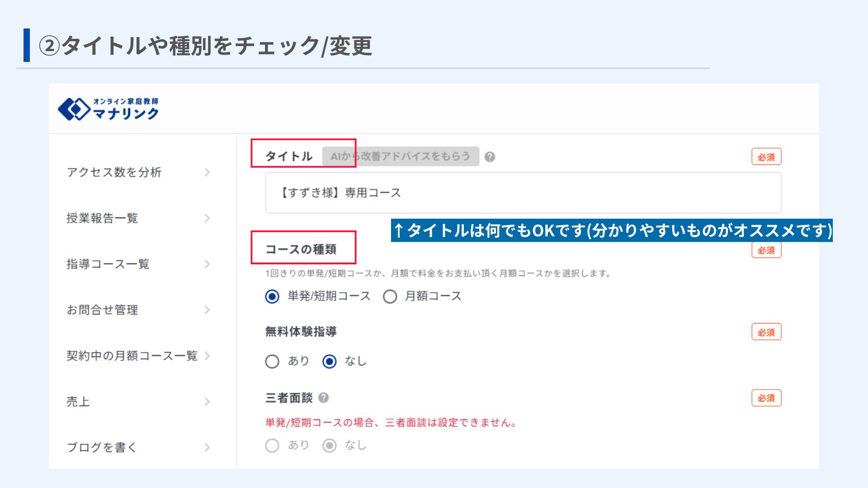Choose あり for 無料体験指導

(272, 361)
